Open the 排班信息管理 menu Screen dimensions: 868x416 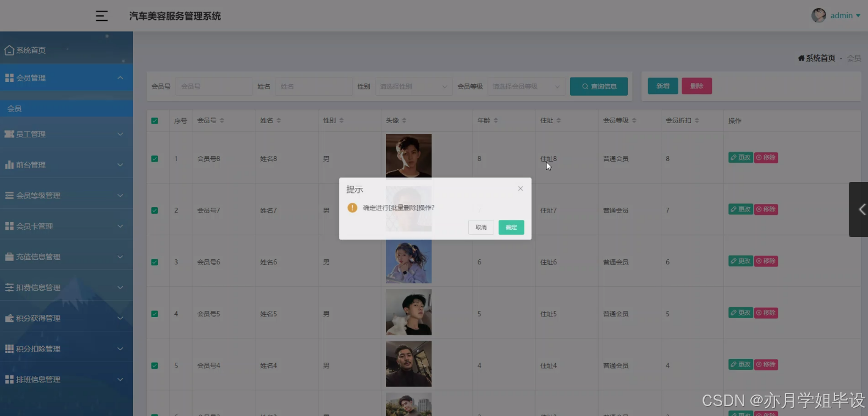click(x=67, y=379)
